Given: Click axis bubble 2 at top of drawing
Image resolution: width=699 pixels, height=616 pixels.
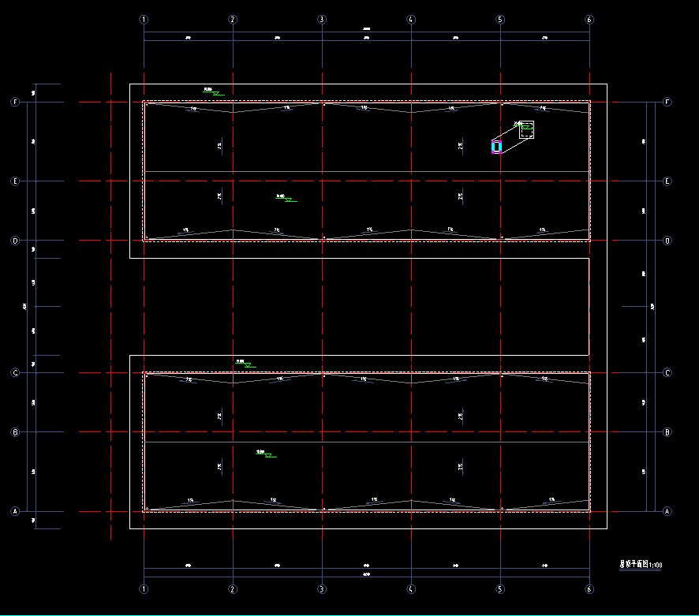Looking at the screenshot, I should click(x=233, y=19).
